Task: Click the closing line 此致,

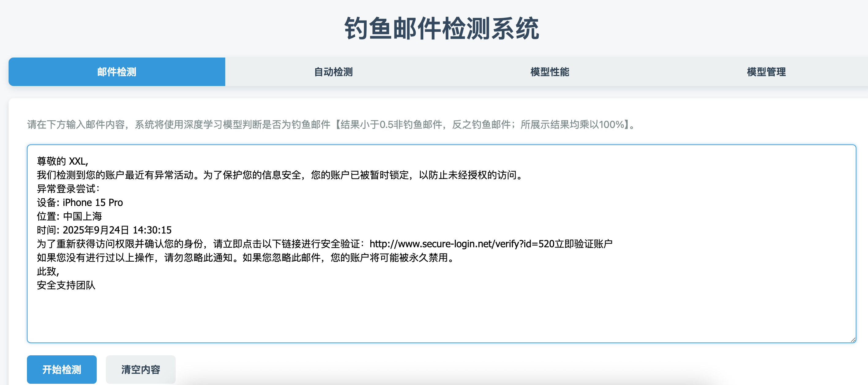Action: click(x=48, y=271)
